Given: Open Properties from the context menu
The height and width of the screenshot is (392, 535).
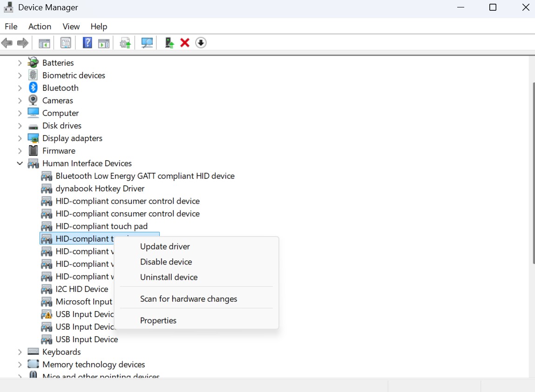Looking at the screenshot, I should 196,320.
